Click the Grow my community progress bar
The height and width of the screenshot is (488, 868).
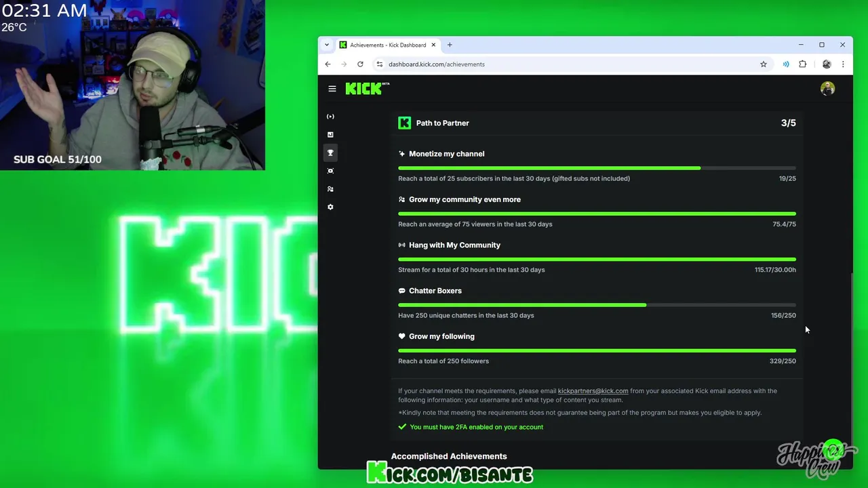point(597,213)
